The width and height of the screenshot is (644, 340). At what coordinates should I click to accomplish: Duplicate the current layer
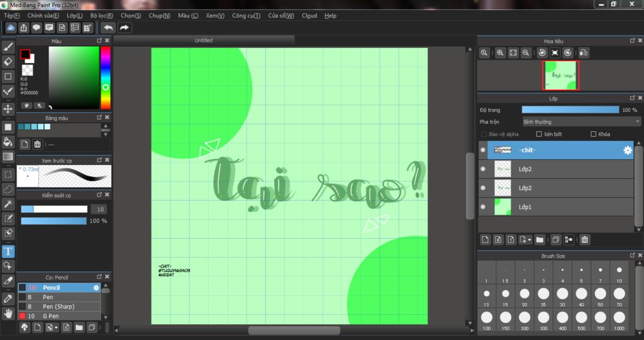(556, 239)
